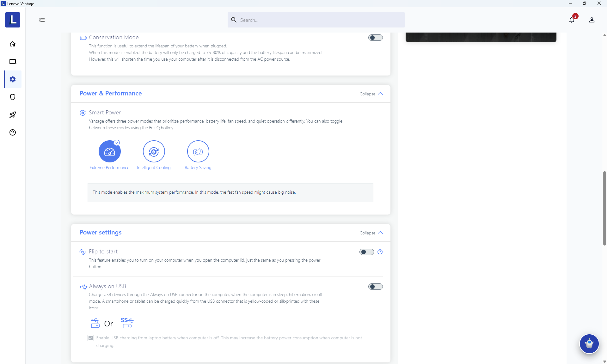The width and height of the screenshot is (607, 364).
Task: Click the Search input field
Action: (316, 20)
